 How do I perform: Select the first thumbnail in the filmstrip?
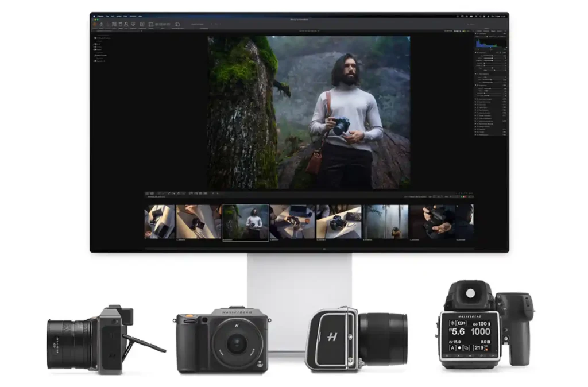[x=159, y=222]
